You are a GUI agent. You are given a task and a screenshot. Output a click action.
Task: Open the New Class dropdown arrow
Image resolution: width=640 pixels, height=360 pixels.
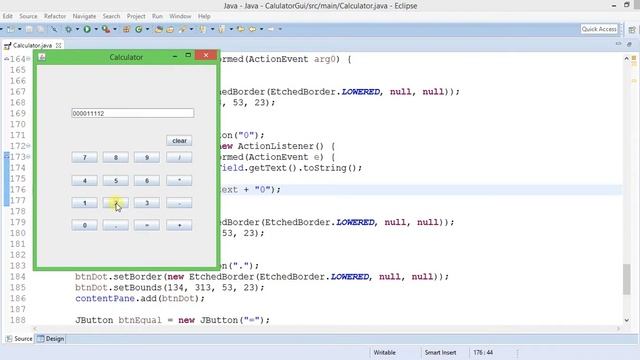147,29
